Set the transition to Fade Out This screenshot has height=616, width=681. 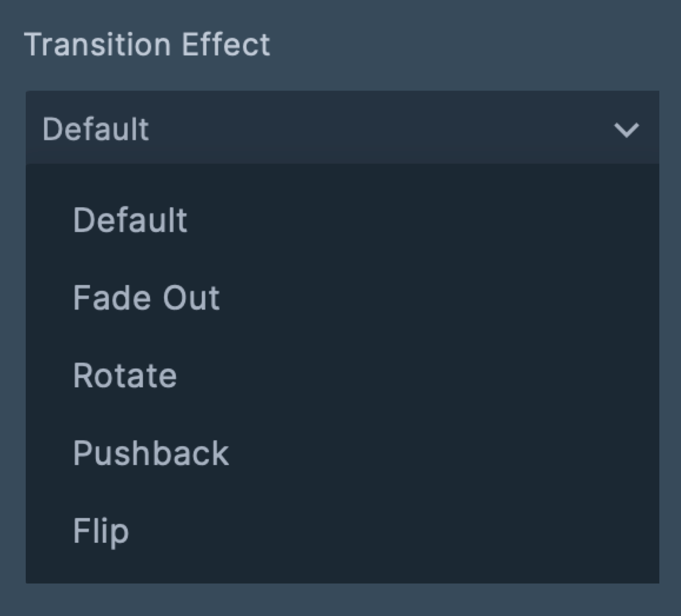pos(146,298)
